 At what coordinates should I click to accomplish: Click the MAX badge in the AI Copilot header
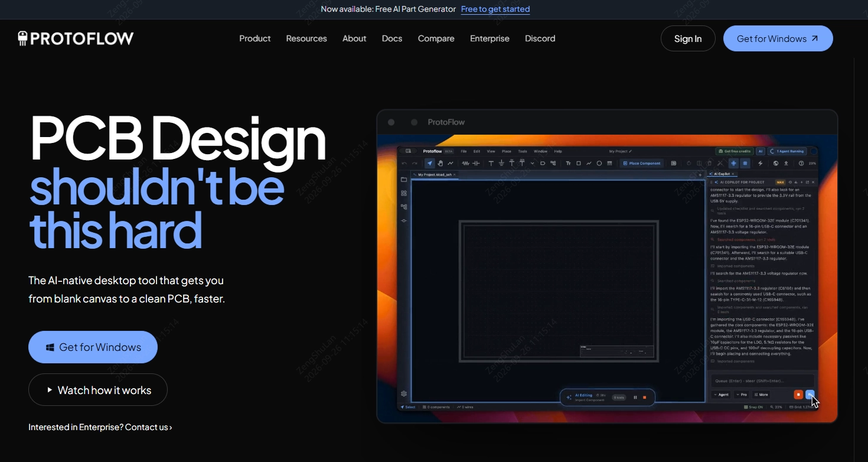[x=780, y=183]
